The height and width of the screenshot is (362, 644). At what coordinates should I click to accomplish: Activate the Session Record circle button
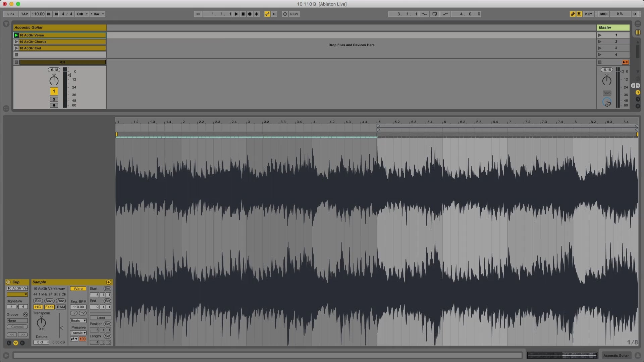point(285,14)
